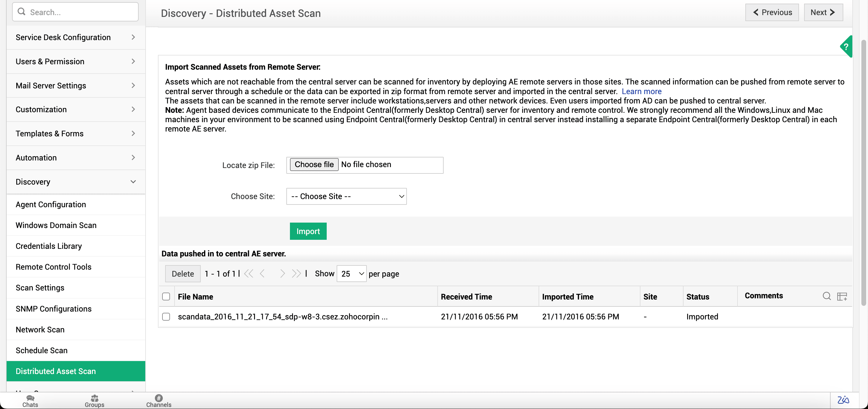
Task: Click the magnifier icon in the sidebar search
Action: pos(21,11)
